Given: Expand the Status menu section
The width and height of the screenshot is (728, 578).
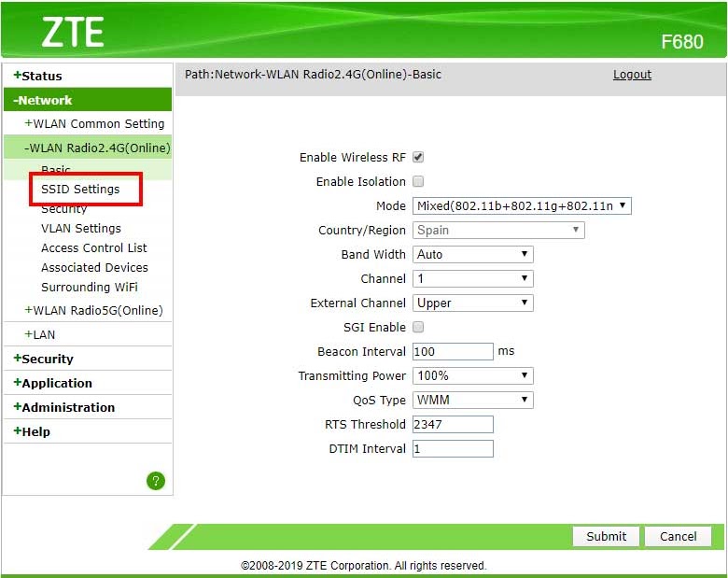Looking at the screenshot, I should click(38, 76).
